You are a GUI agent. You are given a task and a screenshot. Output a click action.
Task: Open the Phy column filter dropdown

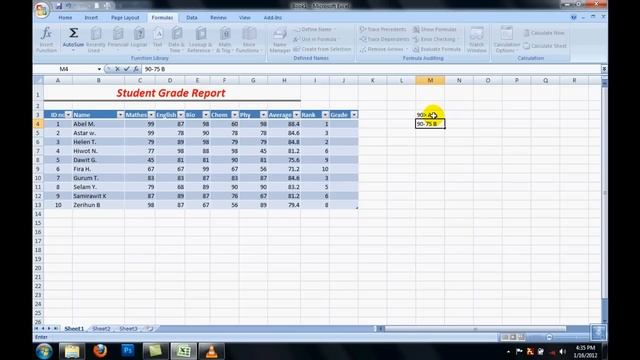pos(263,115)
